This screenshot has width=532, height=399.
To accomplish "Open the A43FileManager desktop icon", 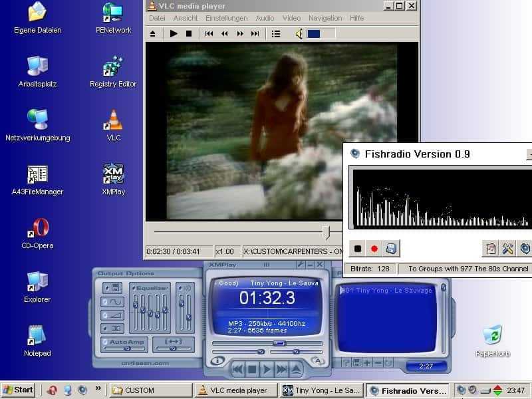I will [x=37, y=180].
